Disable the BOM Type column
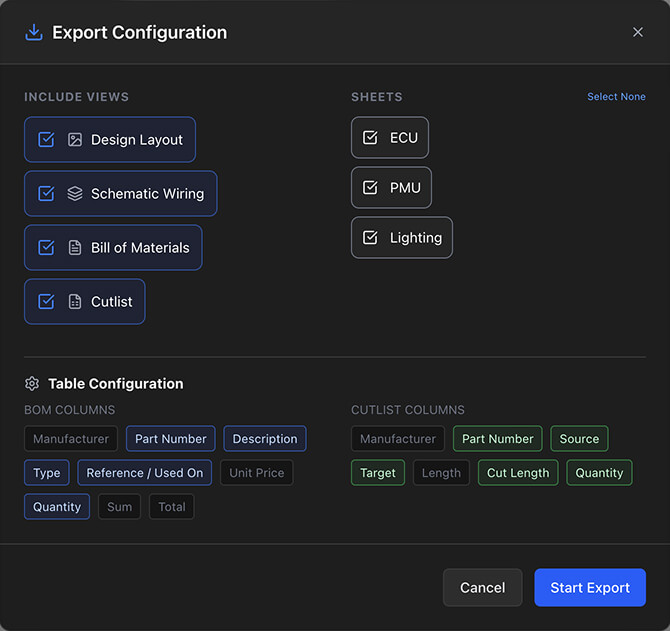Viewport: 670px width, 631px height. pyautogui.click(x=47, y=473)
